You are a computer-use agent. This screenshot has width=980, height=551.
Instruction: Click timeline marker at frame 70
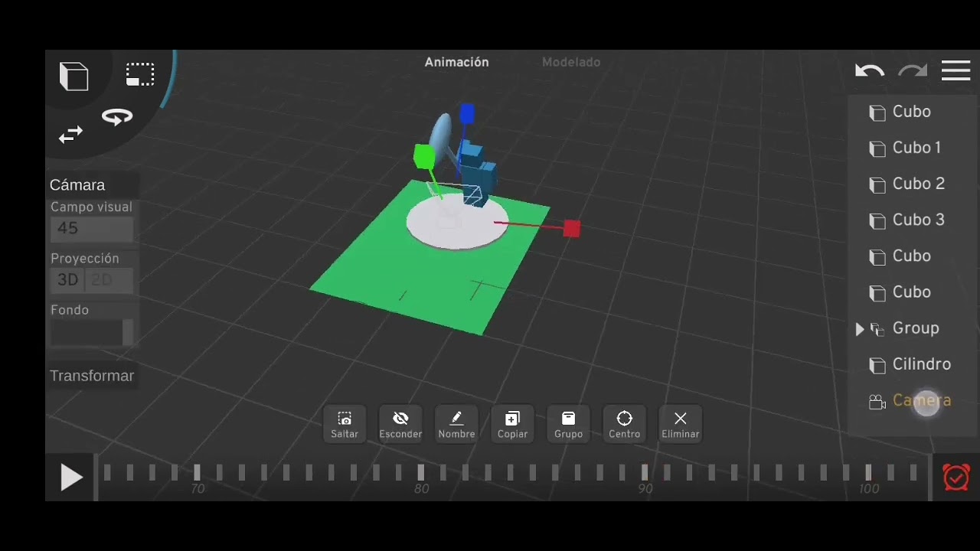197,473
